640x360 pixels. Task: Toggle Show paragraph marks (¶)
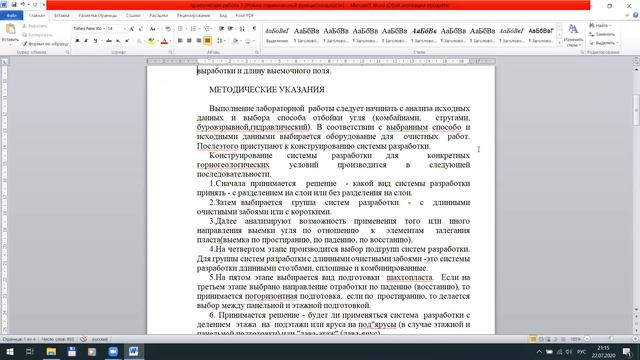[x=254, y=29]
